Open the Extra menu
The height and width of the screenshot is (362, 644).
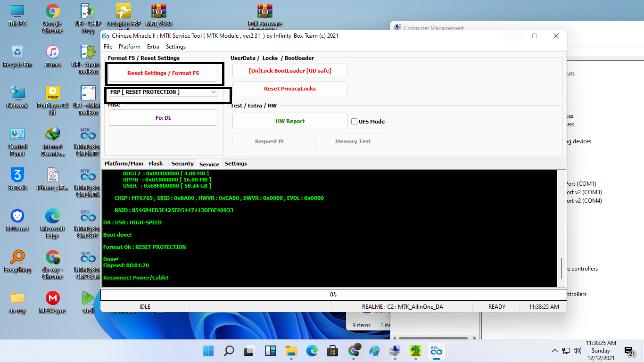(x=153, y=47)
